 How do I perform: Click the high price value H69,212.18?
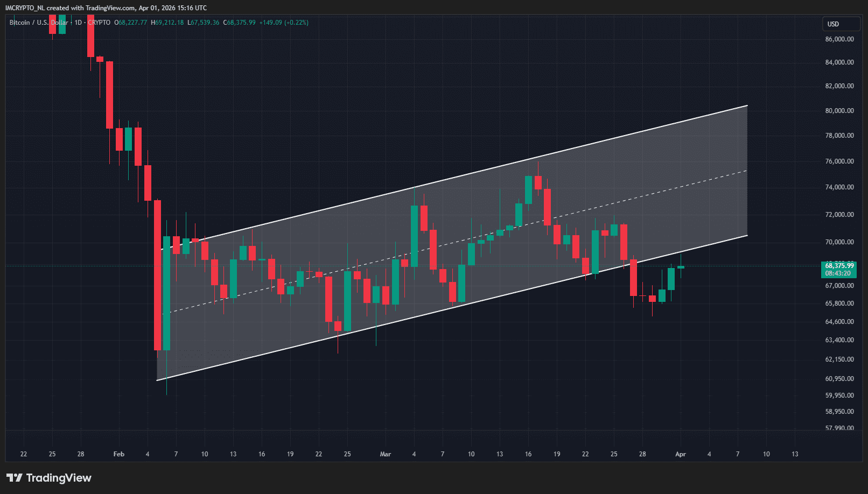pos(167,23)
